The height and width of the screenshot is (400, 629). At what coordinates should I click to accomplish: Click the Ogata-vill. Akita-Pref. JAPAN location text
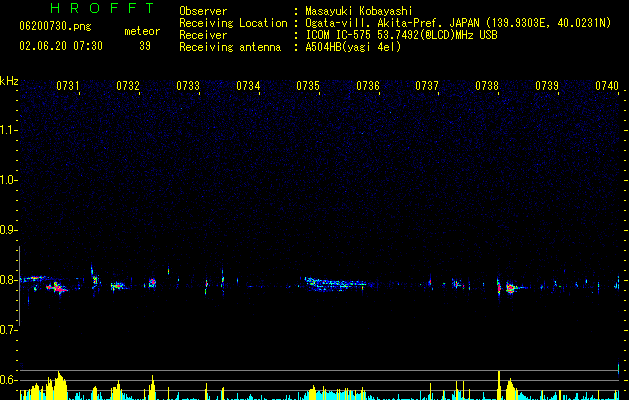click(458, 23)
